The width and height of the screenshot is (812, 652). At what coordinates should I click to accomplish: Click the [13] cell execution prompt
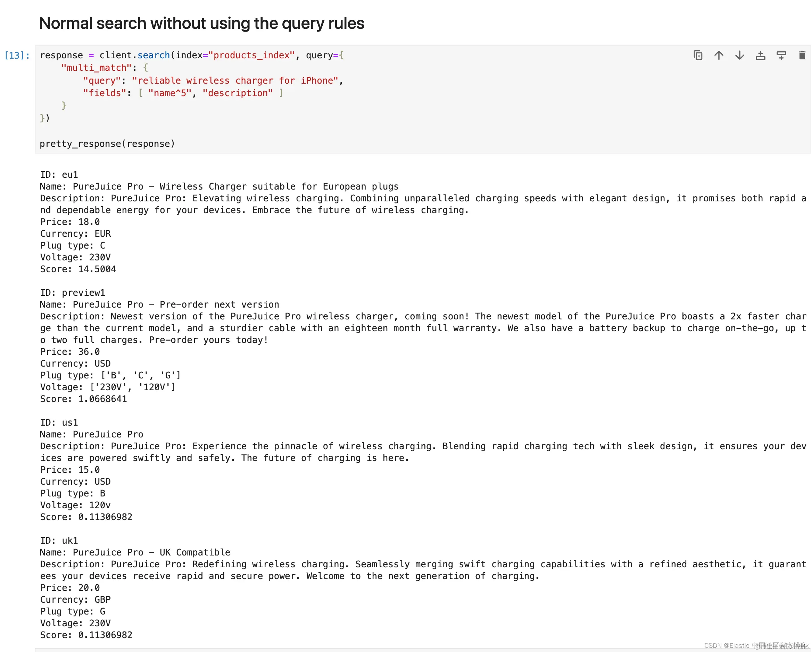tap(17, 56)
